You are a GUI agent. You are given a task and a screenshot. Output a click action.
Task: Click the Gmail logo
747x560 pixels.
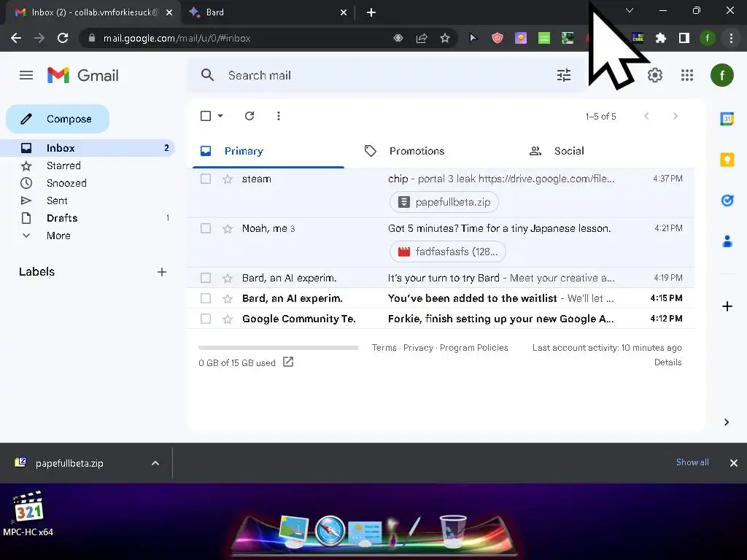[x=83, y=75]
